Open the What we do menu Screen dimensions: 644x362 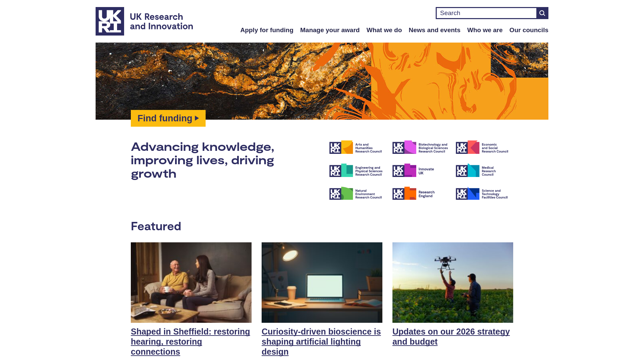[x=384, y=30]
